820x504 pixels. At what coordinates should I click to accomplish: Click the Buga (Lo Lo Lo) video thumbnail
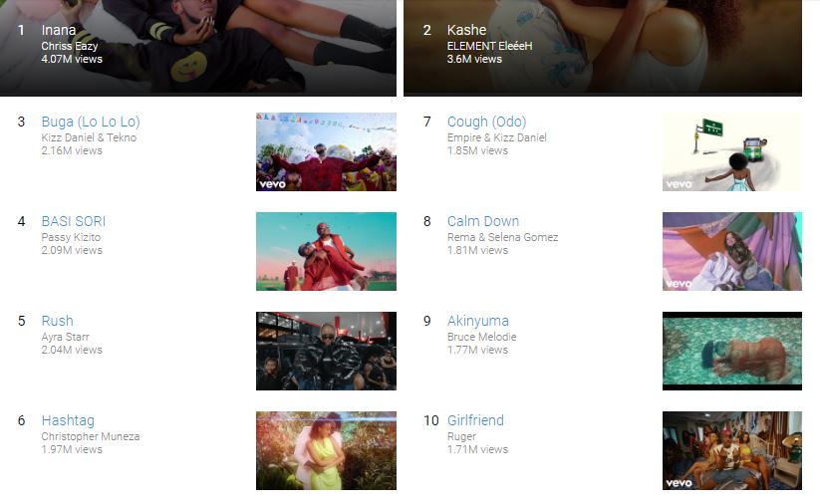click(x=326, y=151)
